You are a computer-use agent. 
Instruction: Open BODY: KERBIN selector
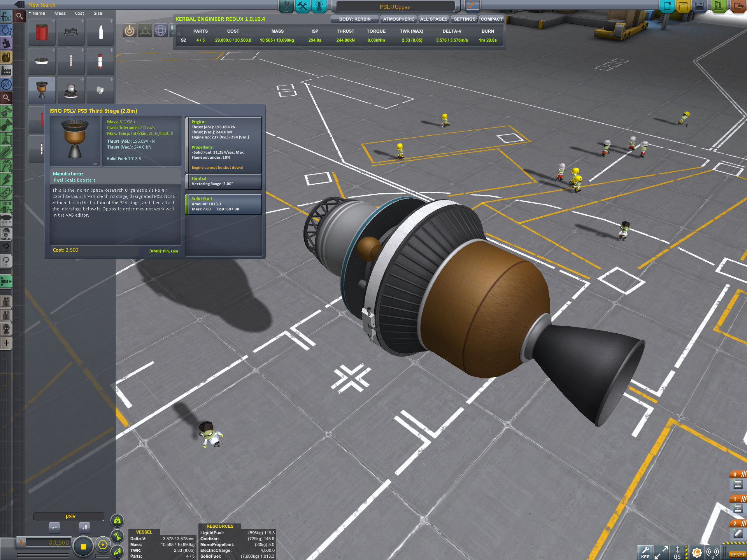click(x=354, y=19)
